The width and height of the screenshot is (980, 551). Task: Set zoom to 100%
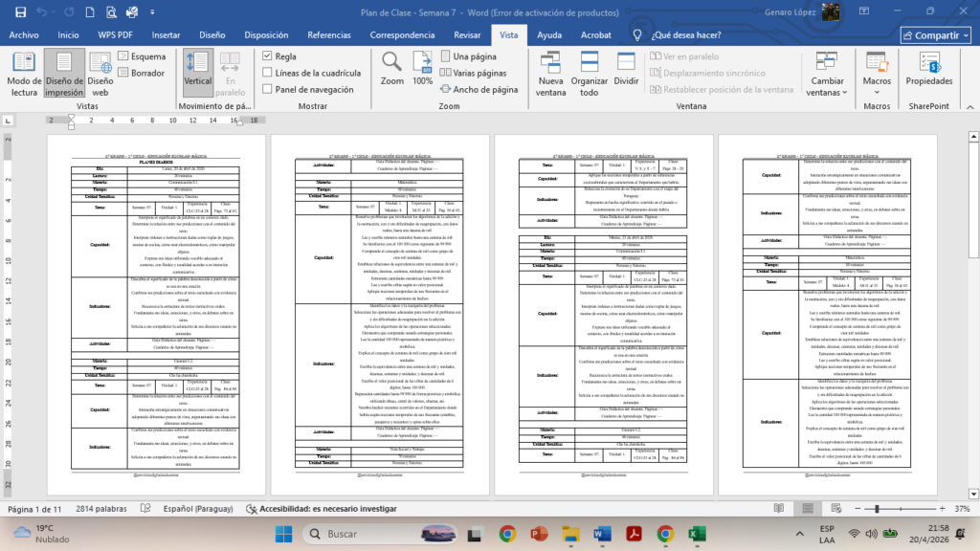click(x=422, y=69)
